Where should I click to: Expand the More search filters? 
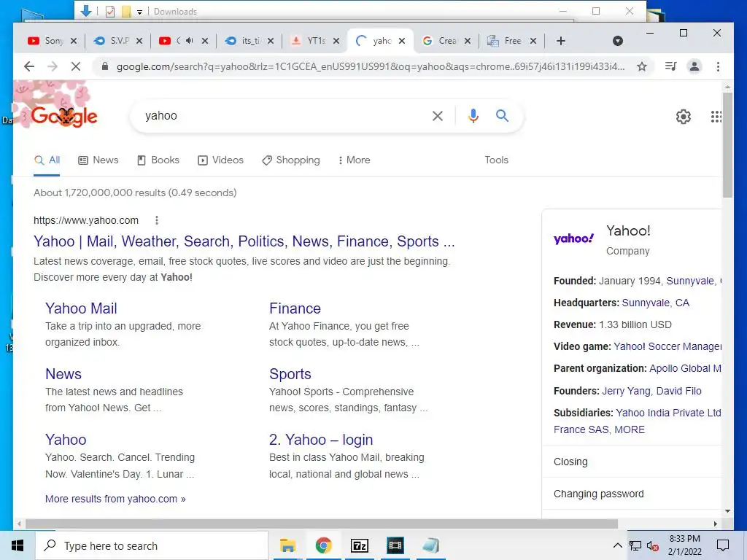354,160
